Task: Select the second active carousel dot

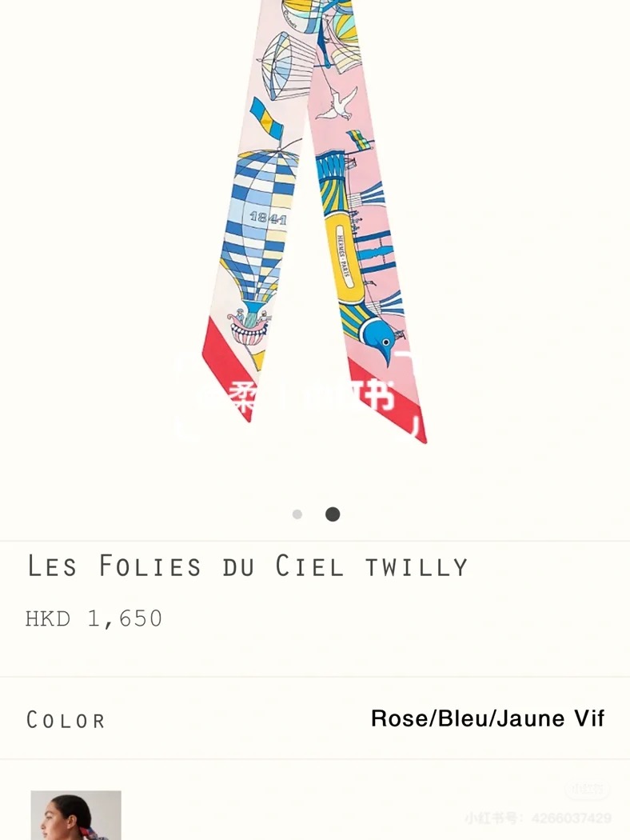Action: (x=333, y=514)
